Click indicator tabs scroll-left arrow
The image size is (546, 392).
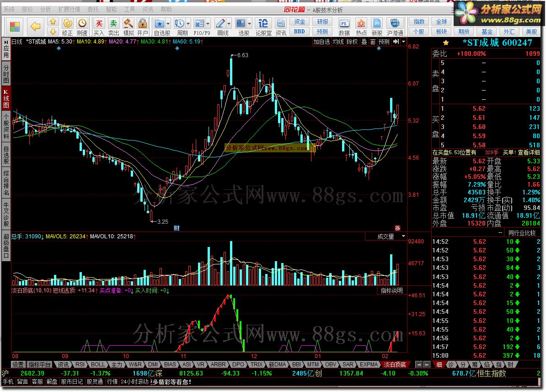pyautogui.click(x=419, y=365)
